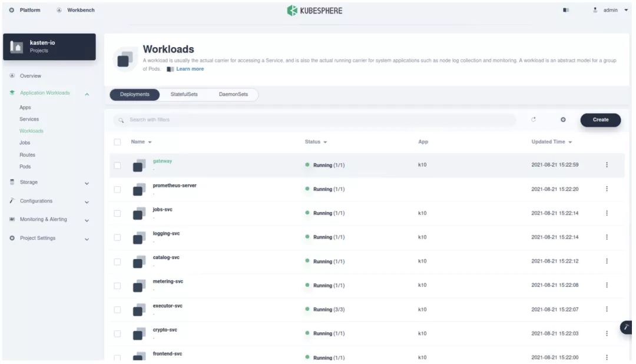This screenshot has width=636, height=364.
Task: Click the kasten-io project icon
Action: click(15, 46)
